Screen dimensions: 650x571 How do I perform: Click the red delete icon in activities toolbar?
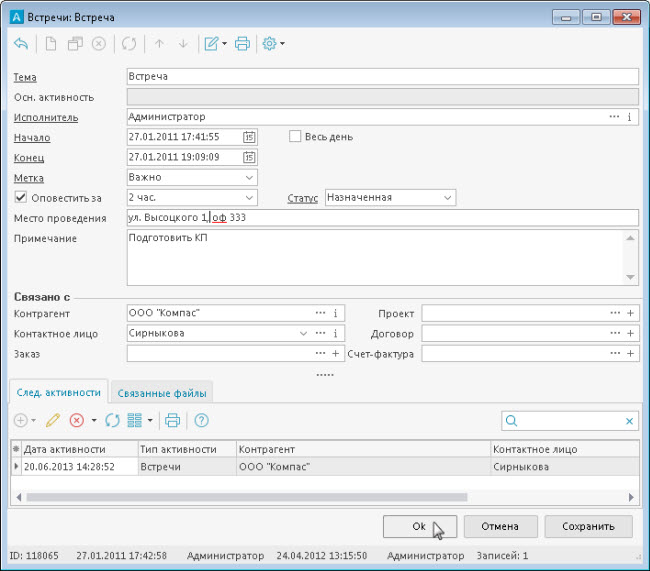[x=77, y=421]
